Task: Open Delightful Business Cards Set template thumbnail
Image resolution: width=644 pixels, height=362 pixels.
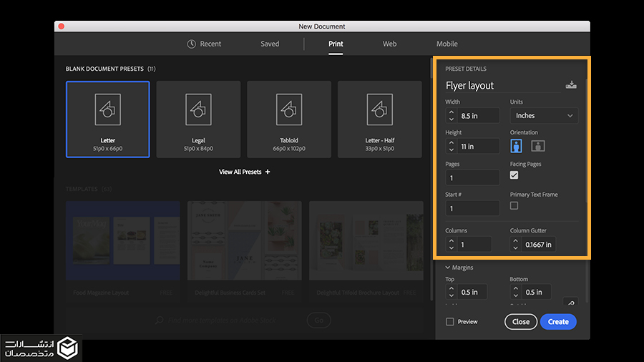Action: pos(245,240)
